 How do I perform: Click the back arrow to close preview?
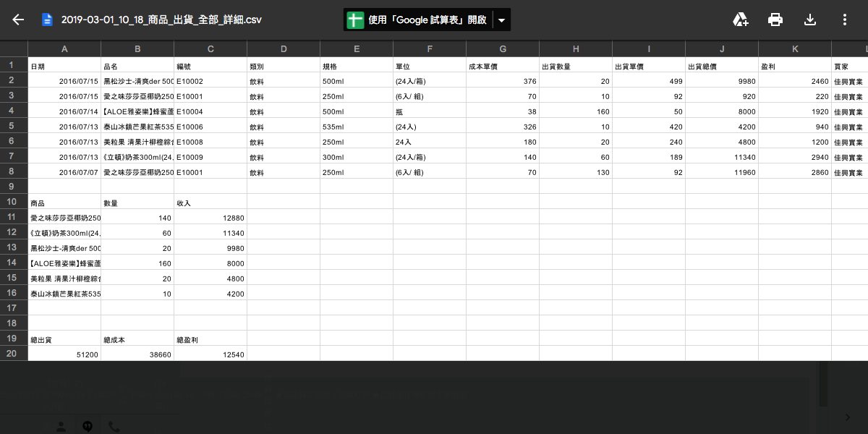coord(18,20)
